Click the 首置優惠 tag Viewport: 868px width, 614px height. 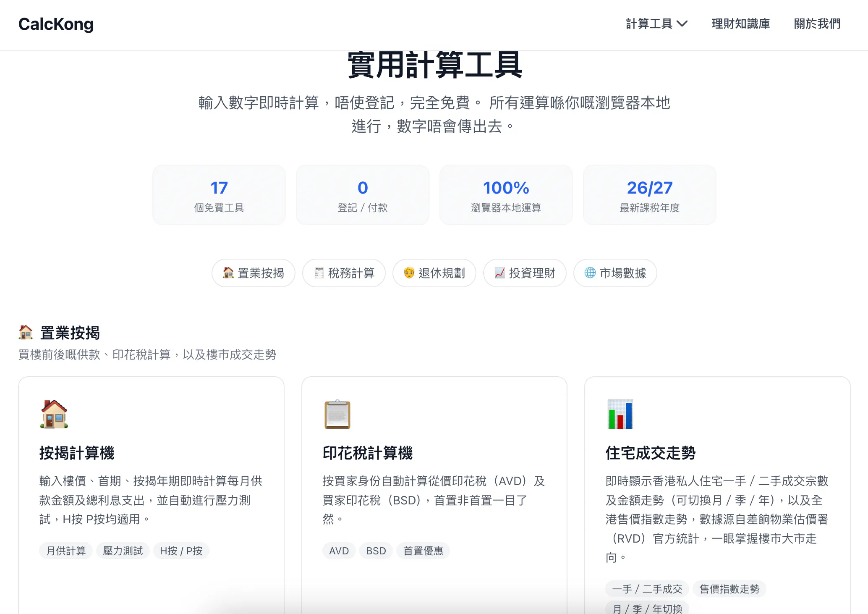[x=423, y=551]
